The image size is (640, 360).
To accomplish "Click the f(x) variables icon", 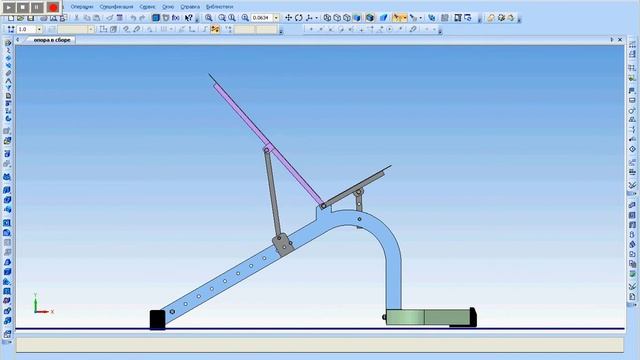I will [x=176, y=18].
